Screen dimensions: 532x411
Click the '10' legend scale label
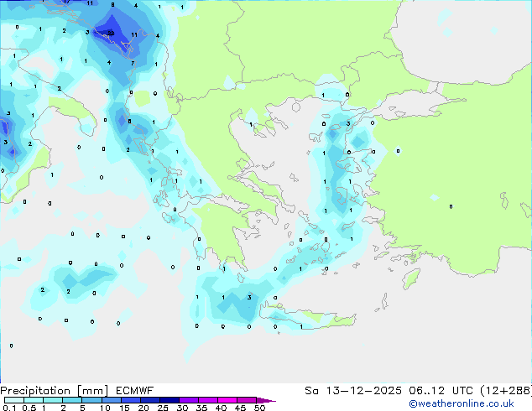(x=105, y=408)
